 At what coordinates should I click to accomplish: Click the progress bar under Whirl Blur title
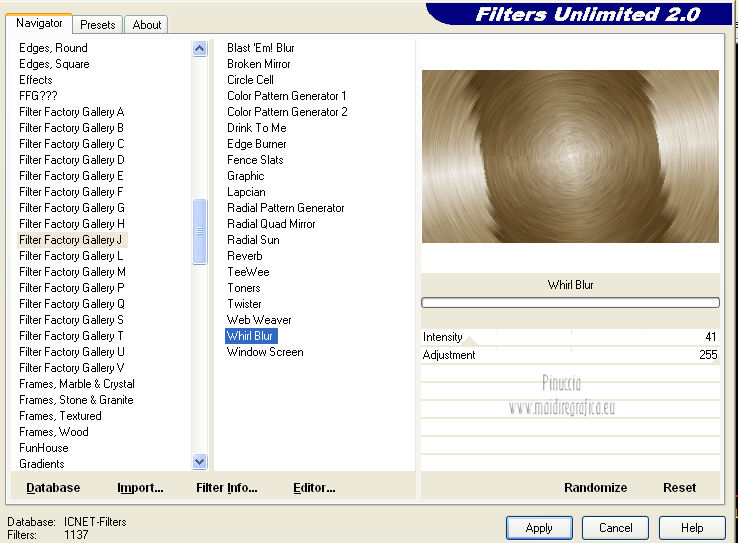(570, 303)
